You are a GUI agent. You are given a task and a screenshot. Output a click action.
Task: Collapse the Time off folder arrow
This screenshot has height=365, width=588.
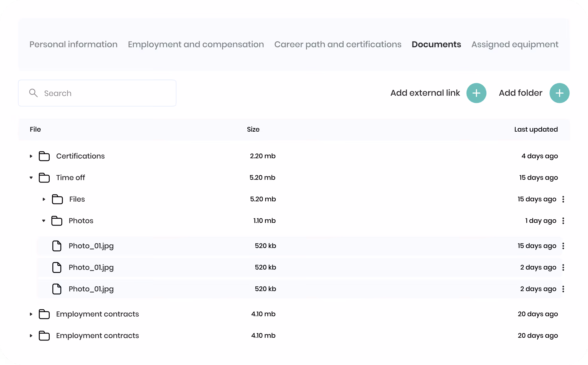(31, 178)
